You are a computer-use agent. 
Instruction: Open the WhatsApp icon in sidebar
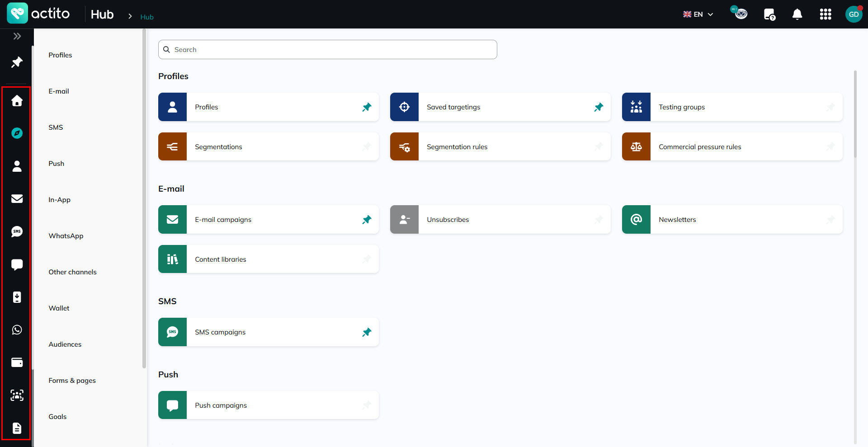pos(17,330)
